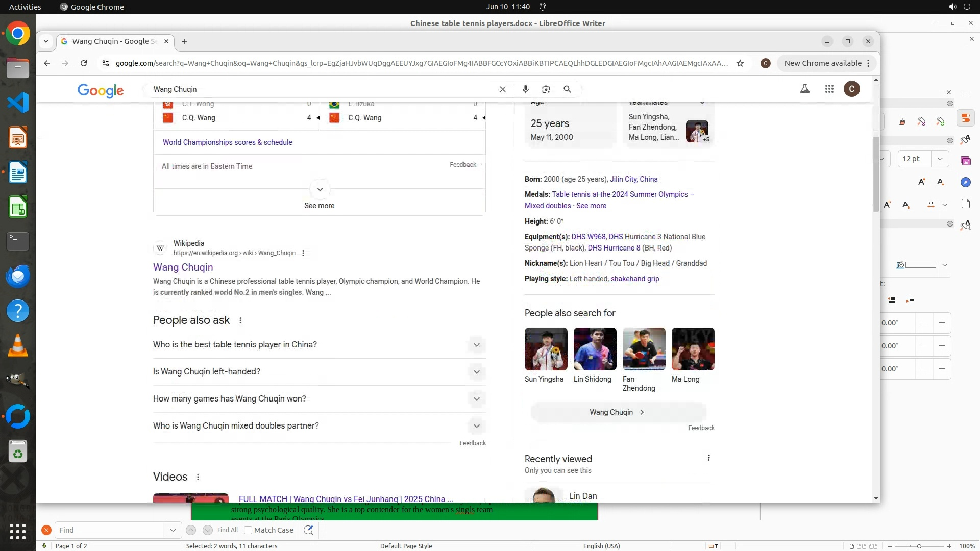Open Google Lens image search

pyautogui.click(x=546, y=89)
